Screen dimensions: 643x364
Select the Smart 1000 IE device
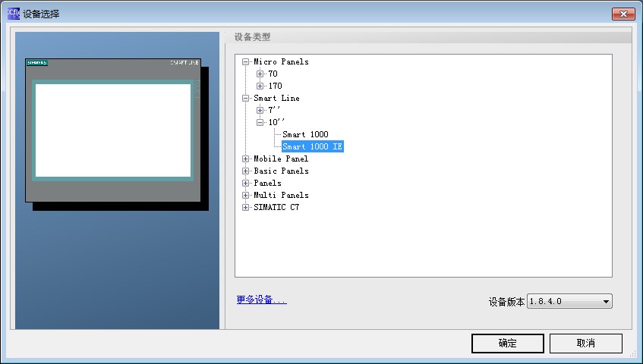312,147
